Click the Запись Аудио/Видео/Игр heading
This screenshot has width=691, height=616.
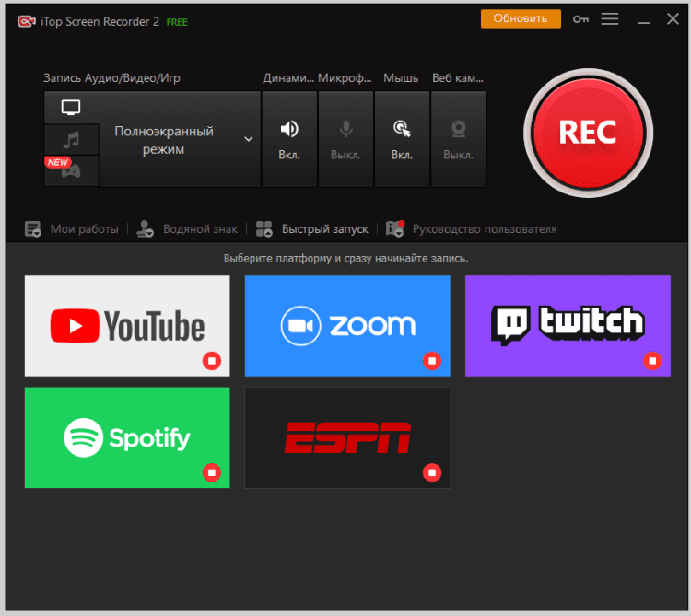111,78
